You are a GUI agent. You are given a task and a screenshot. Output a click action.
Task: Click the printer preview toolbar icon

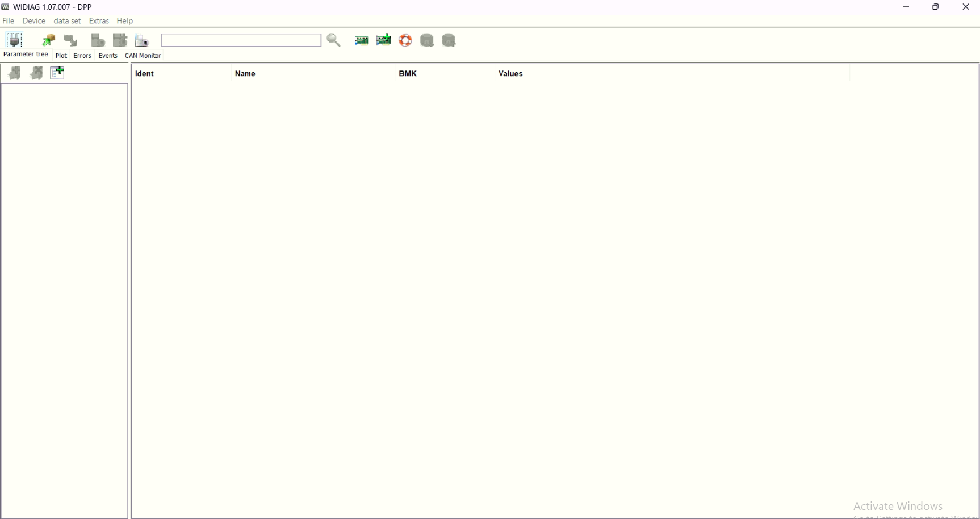click(142, 40)
